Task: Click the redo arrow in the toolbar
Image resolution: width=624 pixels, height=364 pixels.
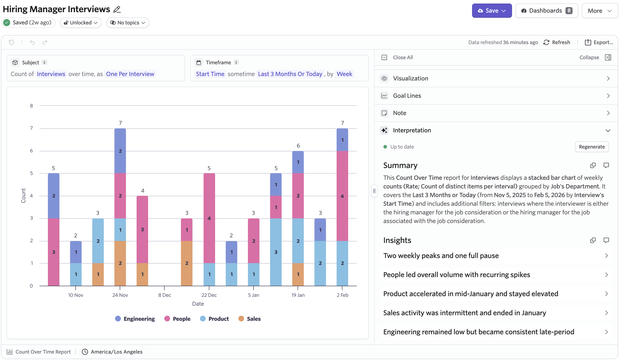Action: click(45, 42)
